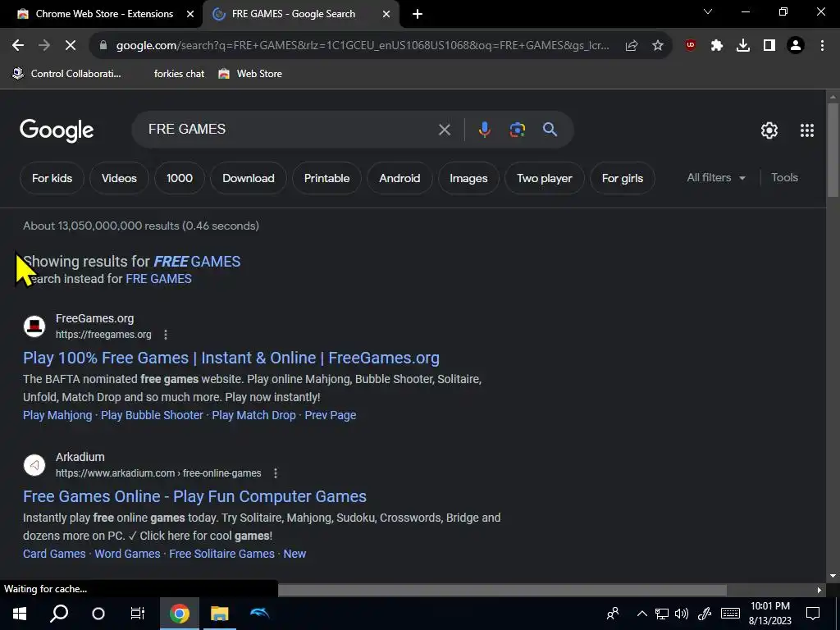Open the Google apps grid
Viewport: 840px width, 630px height.
pyautogui.click(x=807, y=130)
